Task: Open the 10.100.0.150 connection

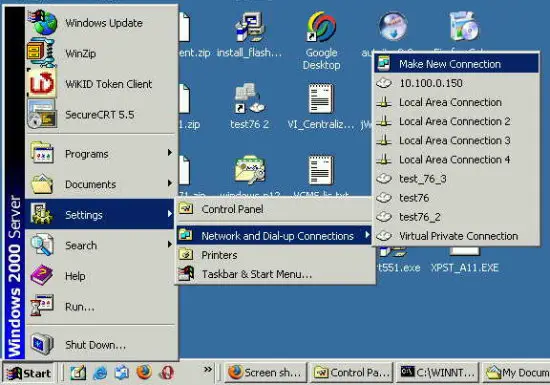Action: point(456,83)
